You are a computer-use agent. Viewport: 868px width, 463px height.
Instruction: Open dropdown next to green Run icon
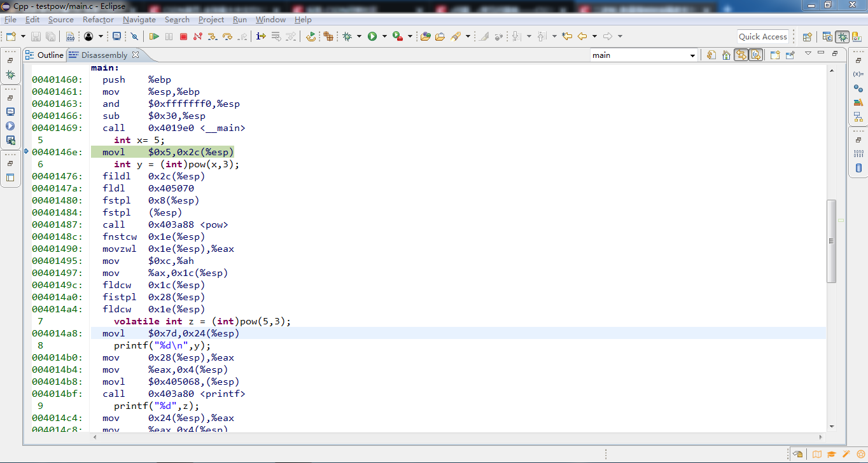coord(384,37)
